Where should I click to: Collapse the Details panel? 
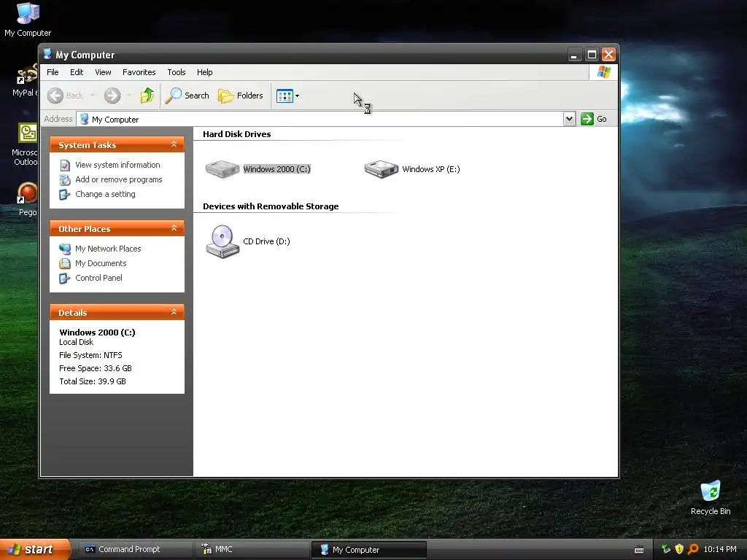[x=174, y=312]
